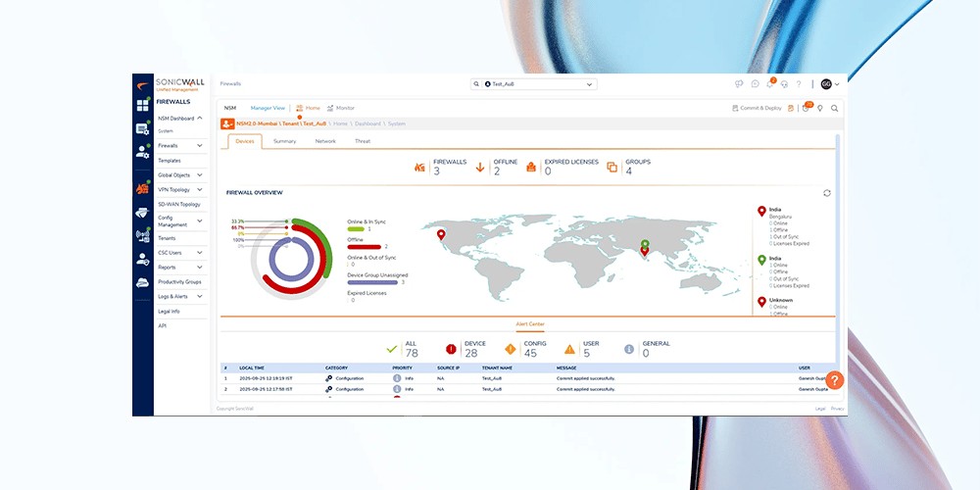Expand the CSC Users menu
The height and width of the screenshot is (490, 980).
pyautogui.click(x=199, y=253)
